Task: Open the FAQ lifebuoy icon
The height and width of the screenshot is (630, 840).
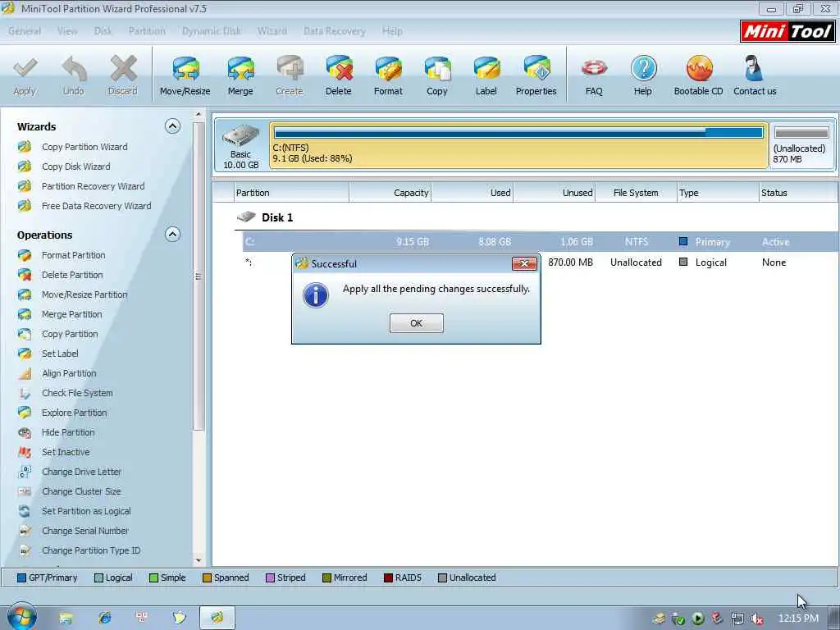Action: point(594,76)
